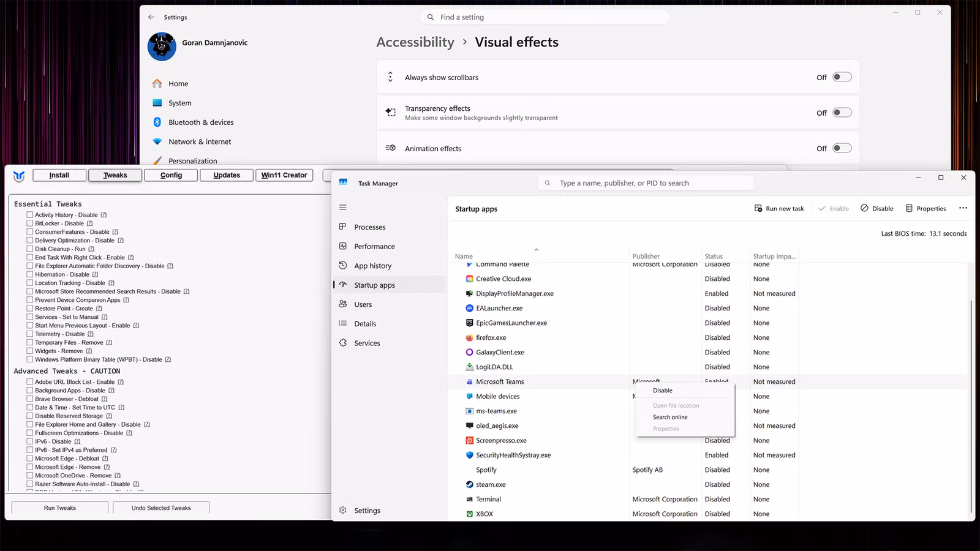This screenshot has width=980, height=551.
Task: Click Properties in the Task Manager toolbar
Action: pyautogui.click(x=925, y=209)
